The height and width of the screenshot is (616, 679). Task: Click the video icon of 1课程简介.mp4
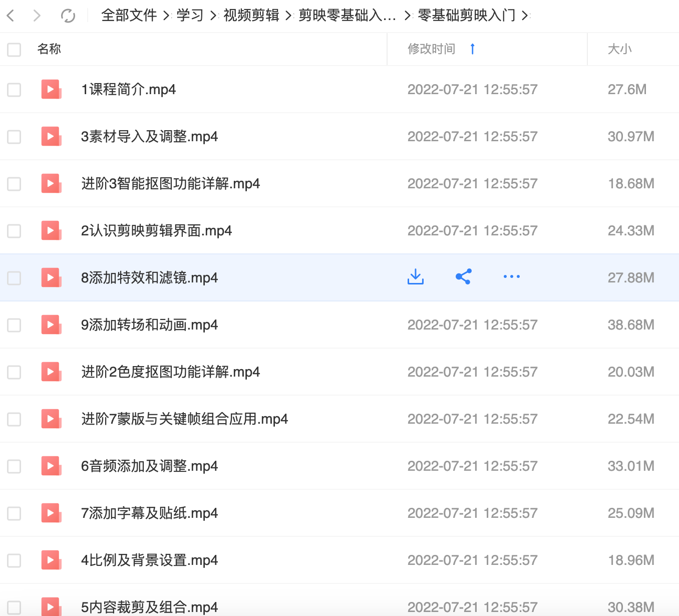pyautogui.click(x=51, y=90)
